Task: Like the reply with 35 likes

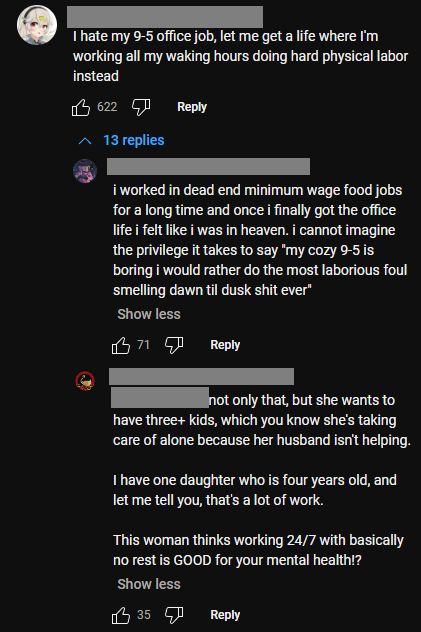Action: [x=121, y=615]
